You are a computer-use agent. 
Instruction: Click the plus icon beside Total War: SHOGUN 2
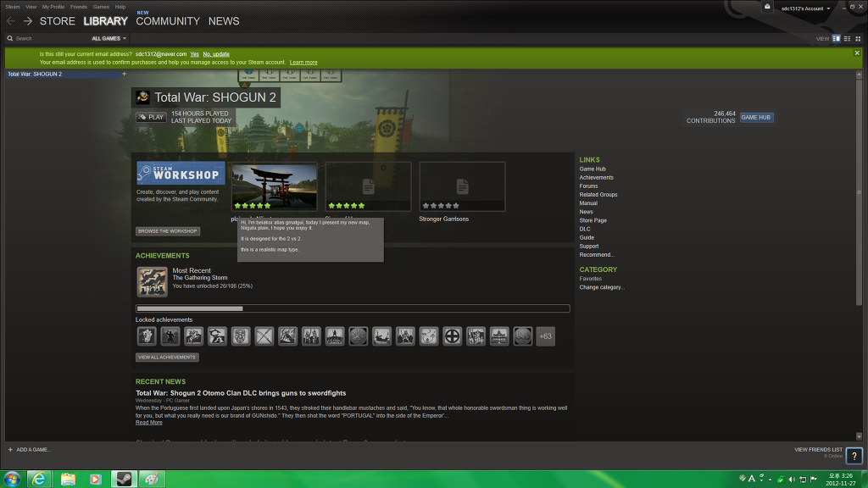coord(124,75)
